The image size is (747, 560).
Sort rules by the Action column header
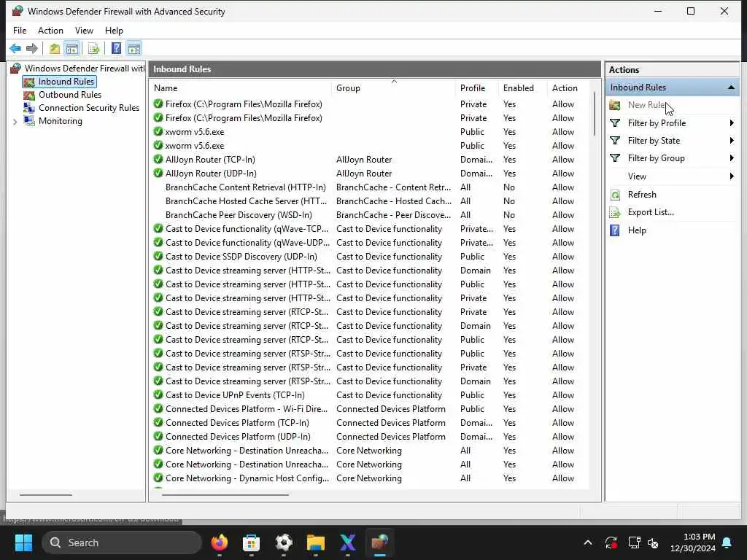(568, 88)
